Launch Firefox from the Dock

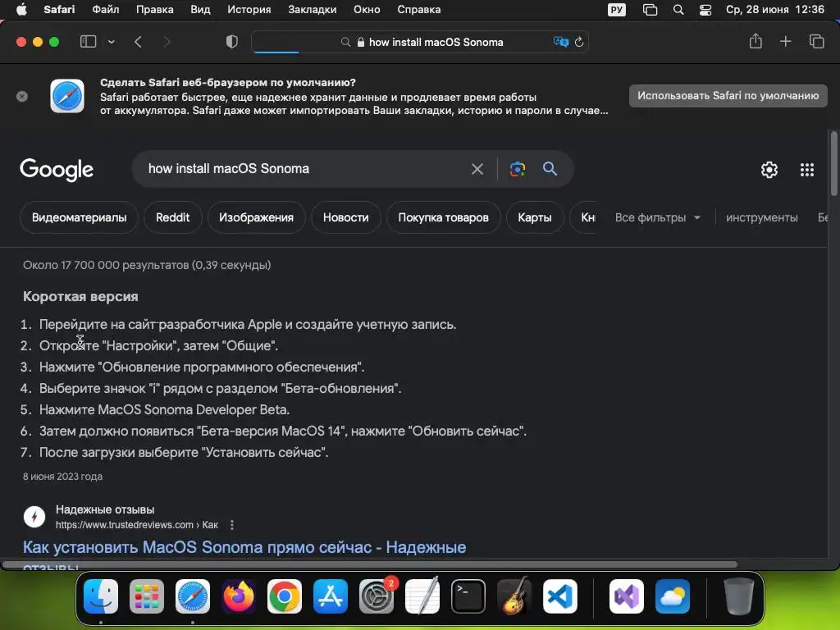[x=239, y=596]
